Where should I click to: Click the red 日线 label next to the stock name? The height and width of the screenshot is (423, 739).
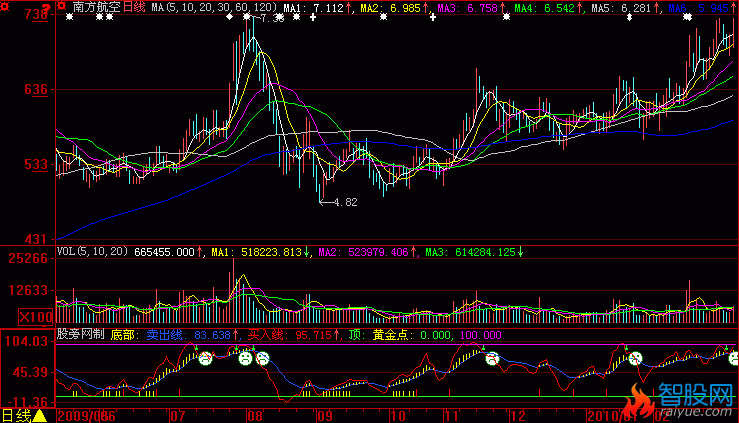(134, 7)
